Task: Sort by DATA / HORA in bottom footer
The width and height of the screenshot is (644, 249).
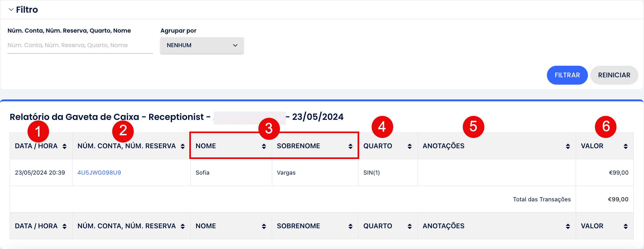Action: point(41,226)
